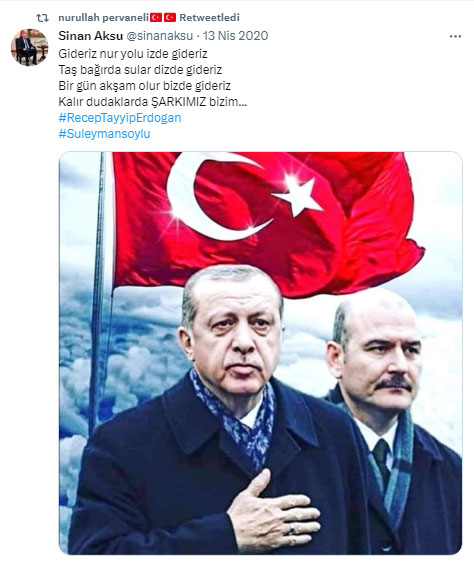
Task: Click the @sinanaksu handle
Action: (159, 36)
